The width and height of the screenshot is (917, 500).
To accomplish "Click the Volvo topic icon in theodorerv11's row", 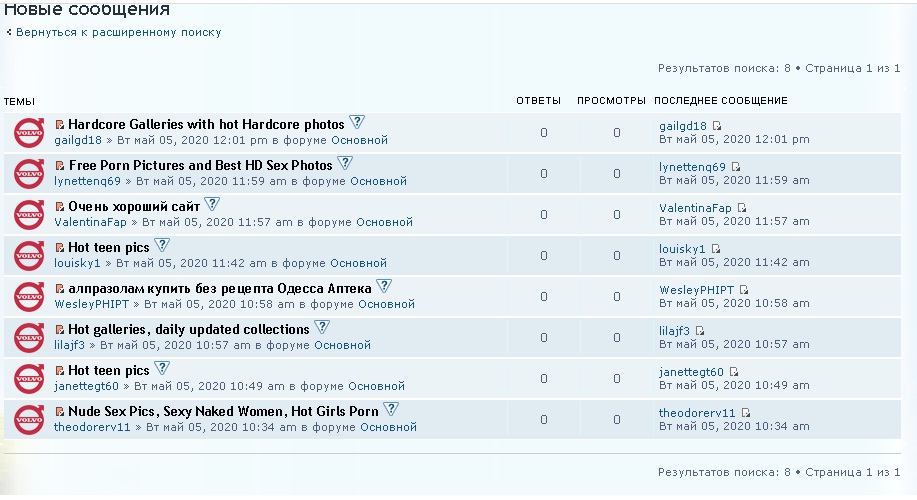I will (x=28, y=419).
